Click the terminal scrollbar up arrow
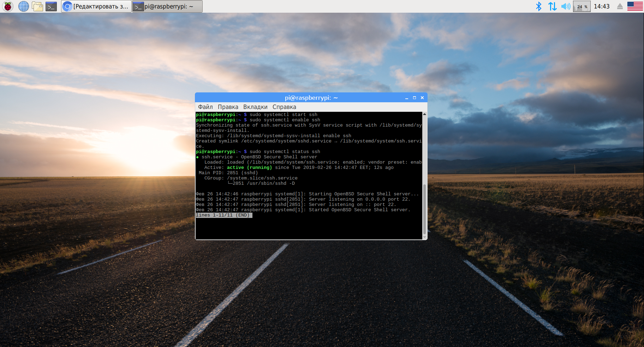The height and width of the screenshot is (347, 644). click(x=424, y=114)
